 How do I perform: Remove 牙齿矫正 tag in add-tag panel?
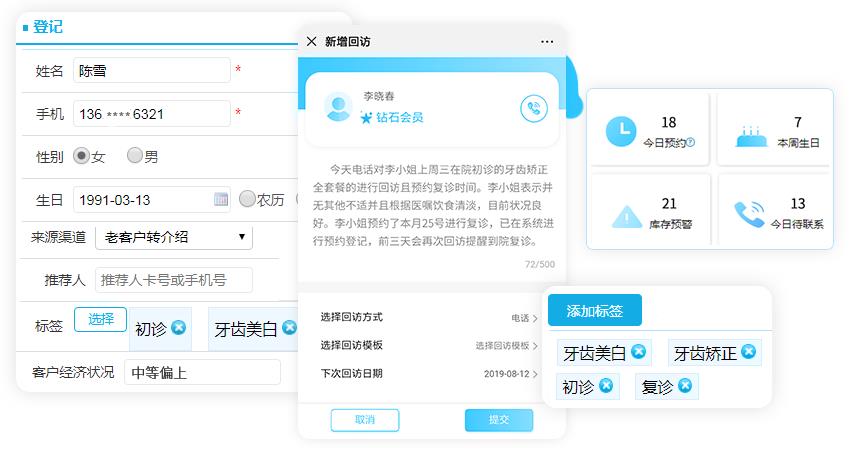tap(748, 352)
